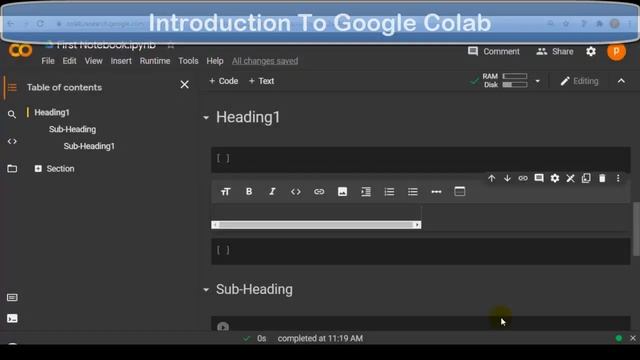Collapse the Heading1 section
640x360 pixels.
(x=206, y=118)
